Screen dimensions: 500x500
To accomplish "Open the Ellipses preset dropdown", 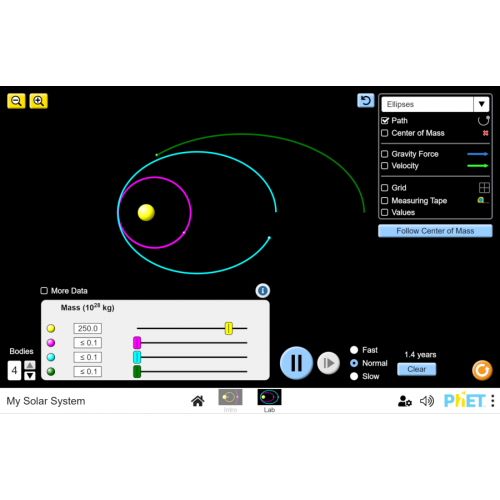I will [x=435, y=104].
